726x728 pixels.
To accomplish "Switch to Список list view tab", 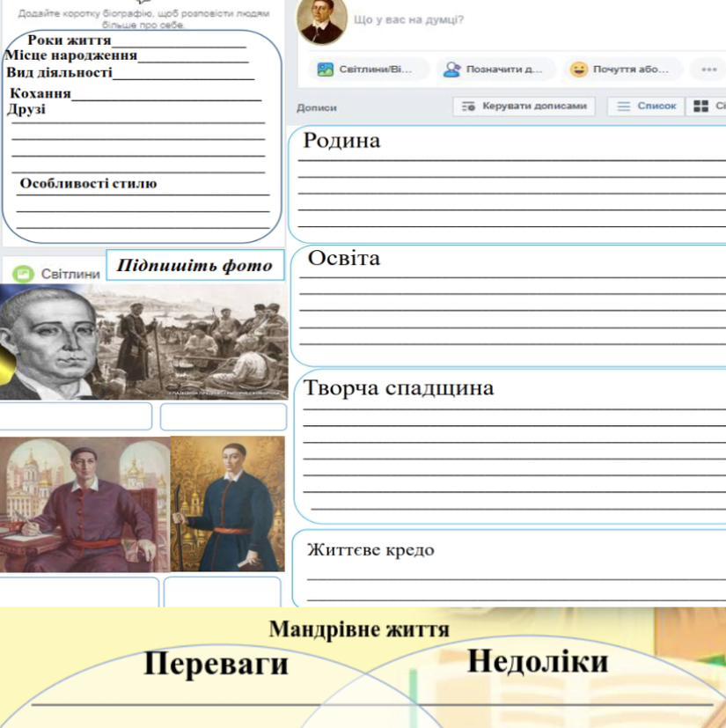I will click(x=646, y=107).
